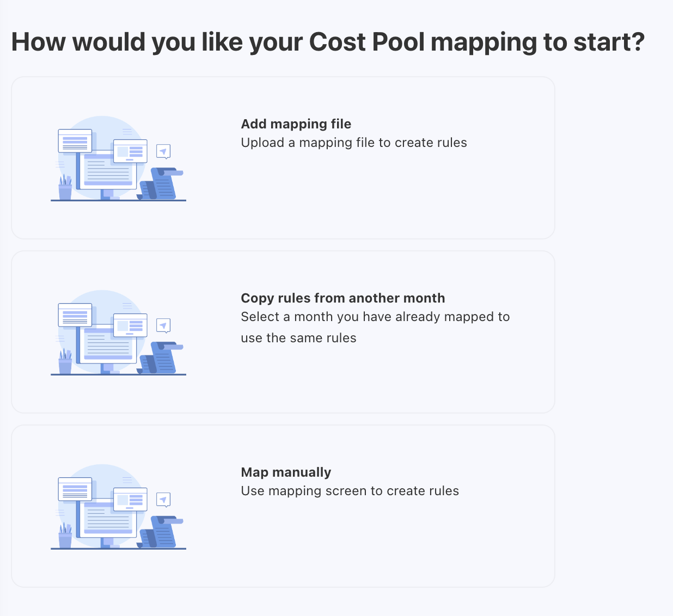The height and width of the screenshot is (616, 673).
Task: Select Copy rules from another month title
Action: pos(342,298)
